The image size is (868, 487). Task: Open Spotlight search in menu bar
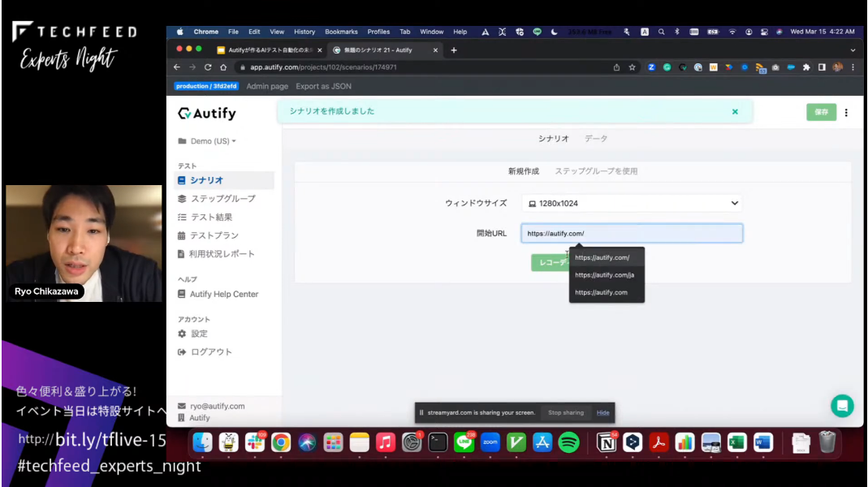(x=661, y=32)
